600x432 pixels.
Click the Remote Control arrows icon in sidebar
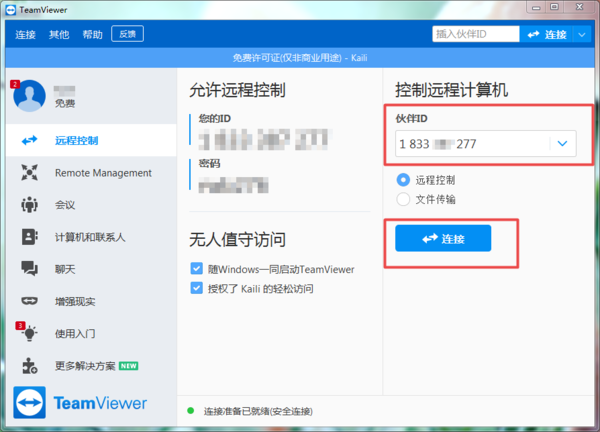[29, 141]
